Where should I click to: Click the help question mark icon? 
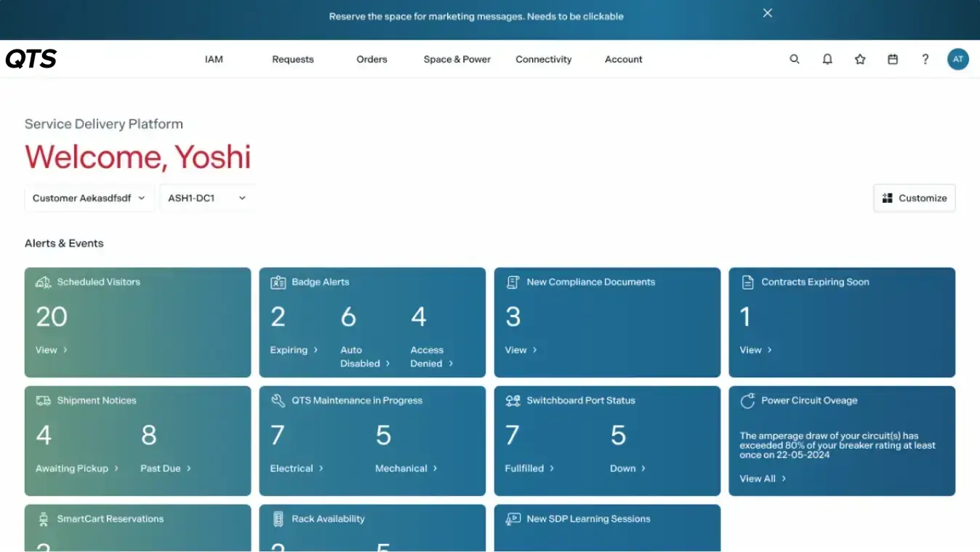coord(925,60)
